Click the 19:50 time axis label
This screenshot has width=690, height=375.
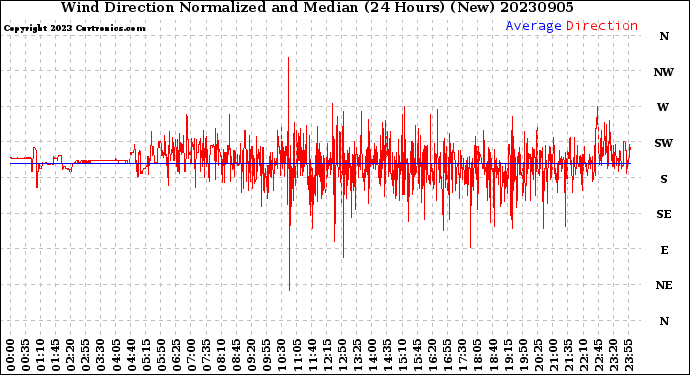pyautogui.click(x=523, y=355)
